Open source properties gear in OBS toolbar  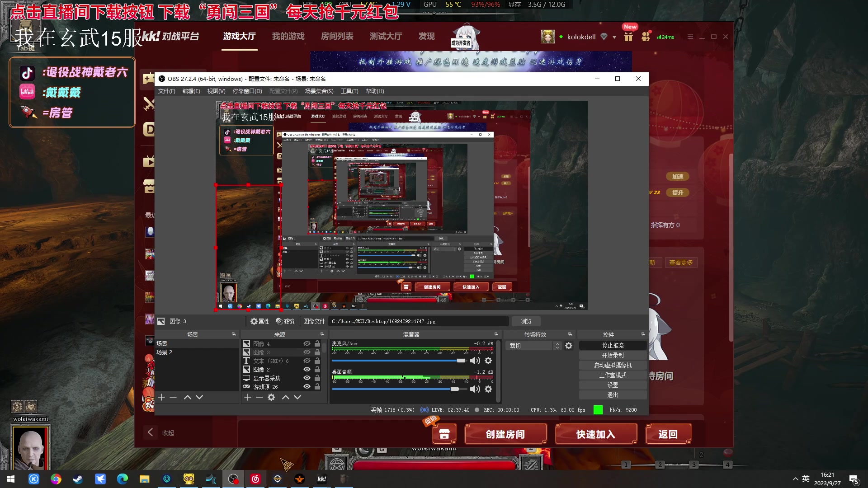[x=259, y=321]
